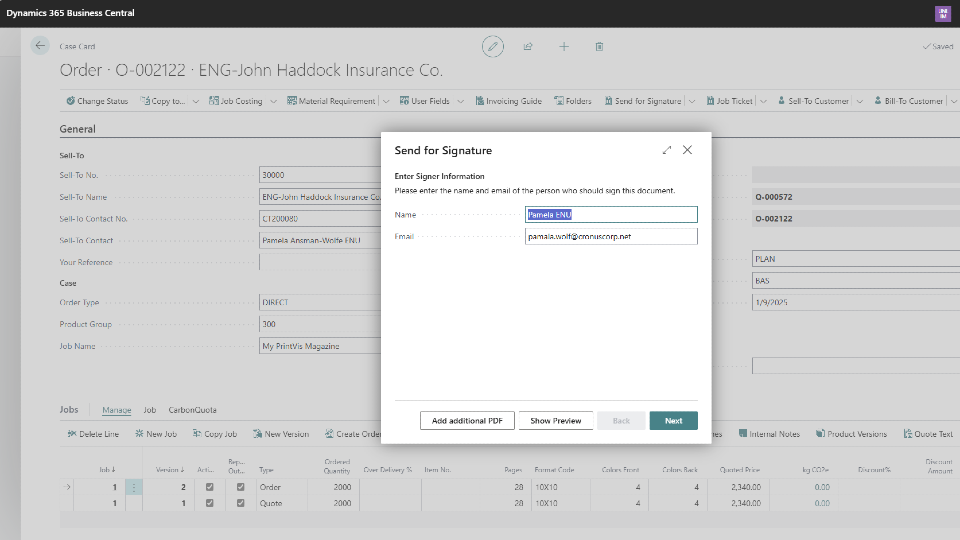Click the trash delete icon in header
Screen dimensions: 960x540
(x=599, y=46)
